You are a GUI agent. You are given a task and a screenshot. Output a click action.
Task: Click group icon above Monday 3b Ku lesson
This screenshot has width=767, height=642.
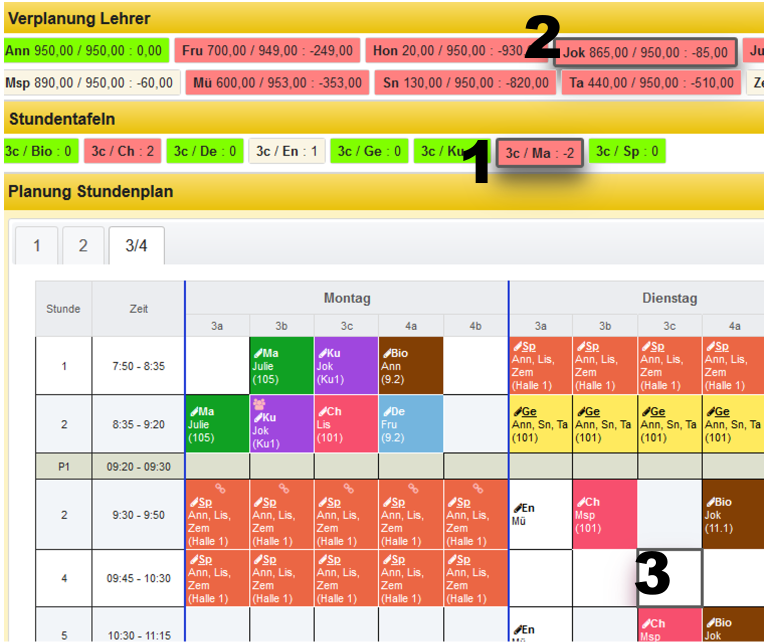point(260,403)
